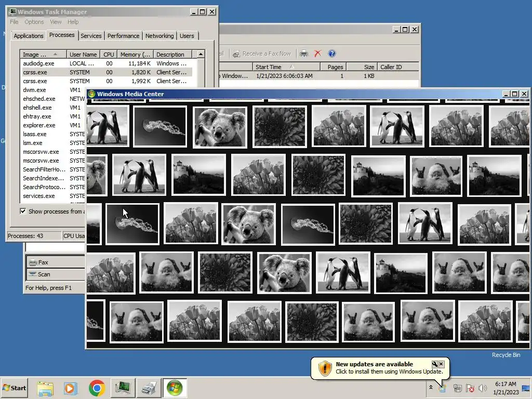532x399 pixels.
Task: Open the File menu in Task Manager
Action: (14, 22)
